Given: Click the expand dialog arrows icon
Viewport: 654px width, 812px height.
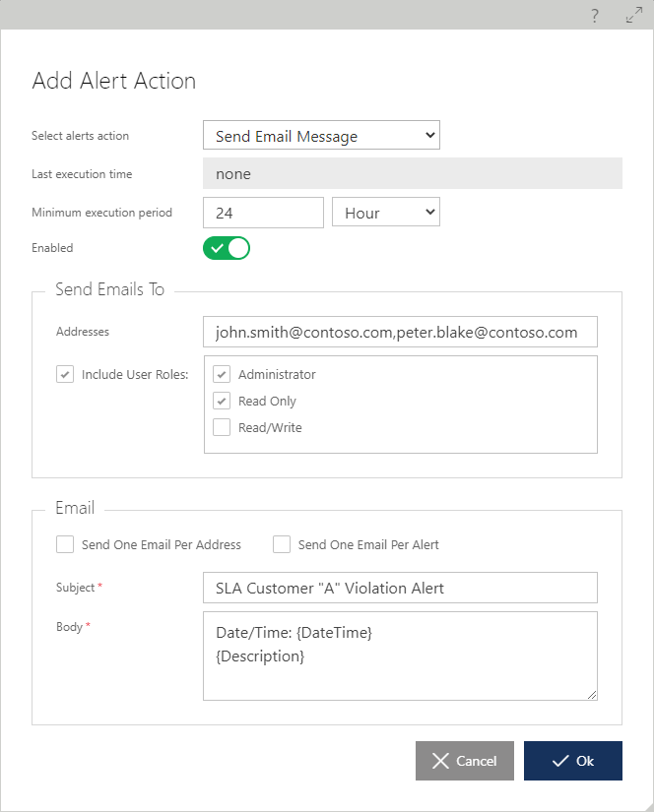Looking at the screenshot, I should point(633,15).
